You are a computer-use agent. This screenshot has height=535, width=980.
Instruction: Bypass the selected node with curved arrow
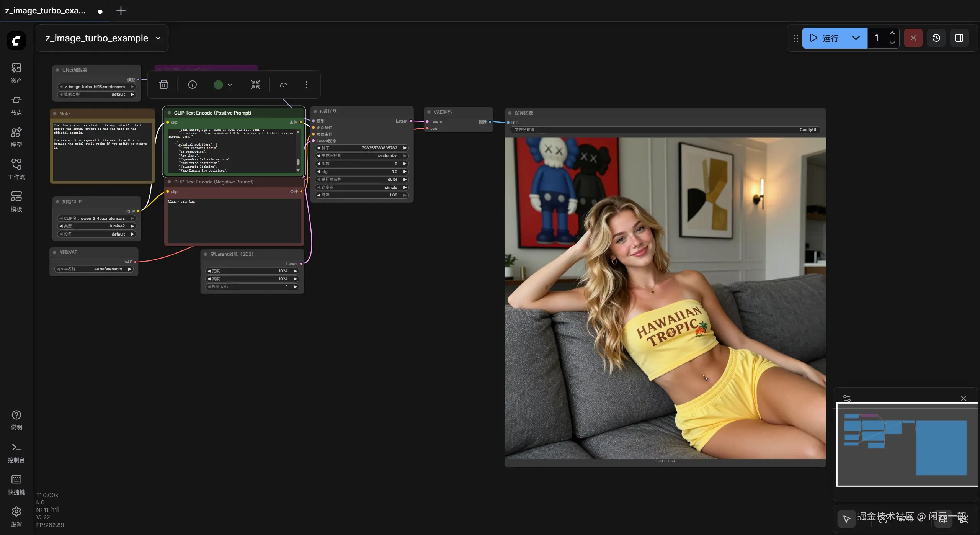(284, 85)
